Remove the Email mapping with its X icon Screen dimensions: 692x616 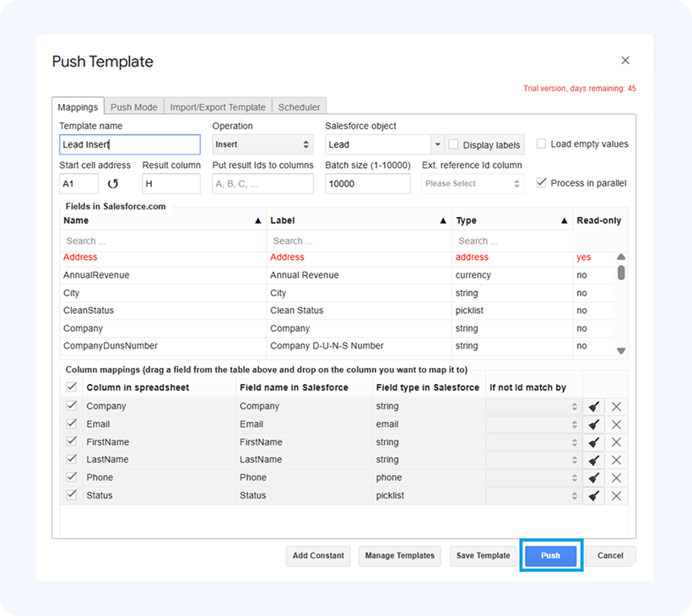point(616,424)
